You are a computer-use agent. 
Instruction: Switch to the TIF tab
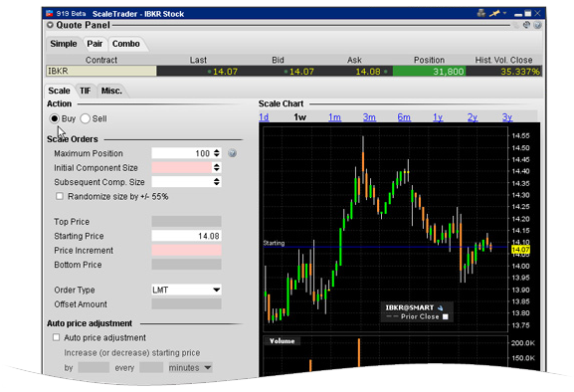(86, 91)
